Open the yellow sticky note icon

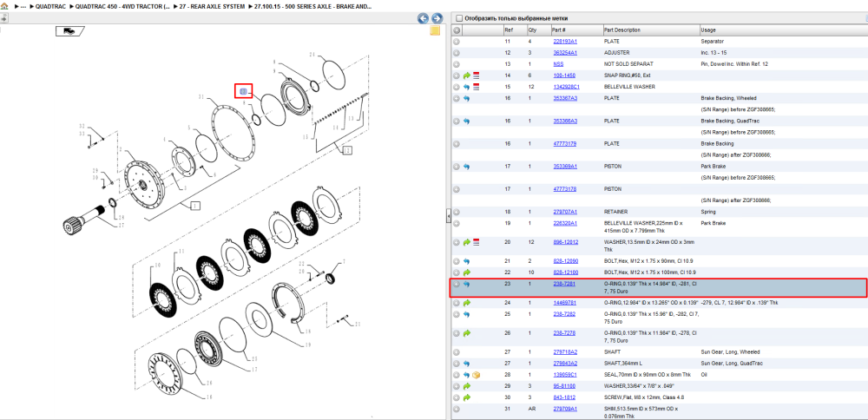click(435, 30)
